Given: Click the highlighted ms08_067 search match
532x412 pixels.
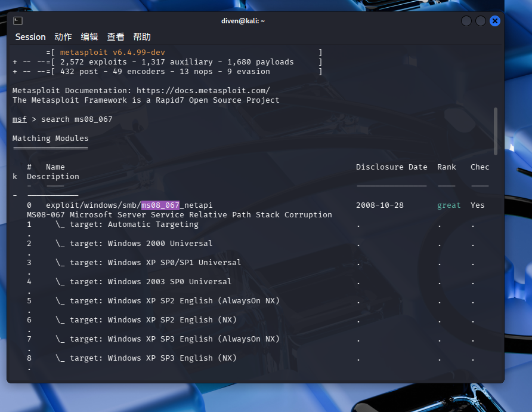Looking at the screenshot, I should [x=160, y=205].
